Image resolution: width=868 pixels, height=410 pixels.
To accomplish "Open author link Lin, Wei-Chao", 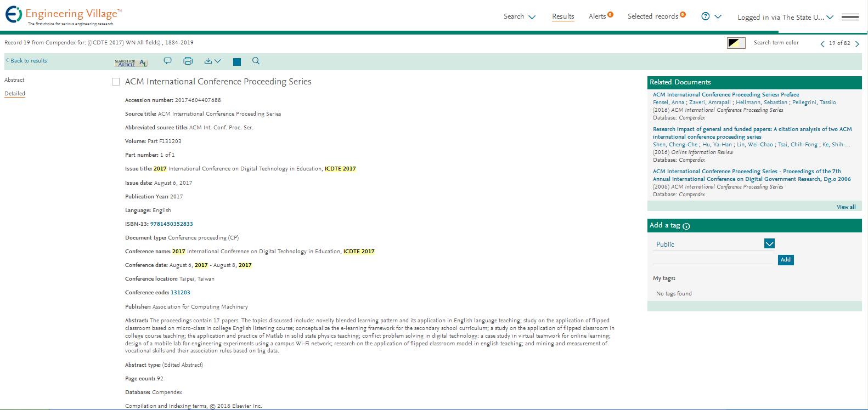I will 755,145.
